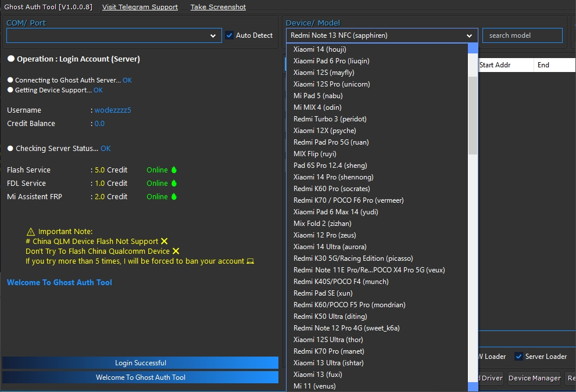Viewport: 576px width, 392px height.
Task: Open the Visit Telegram Support link
Action: [140, 7]
